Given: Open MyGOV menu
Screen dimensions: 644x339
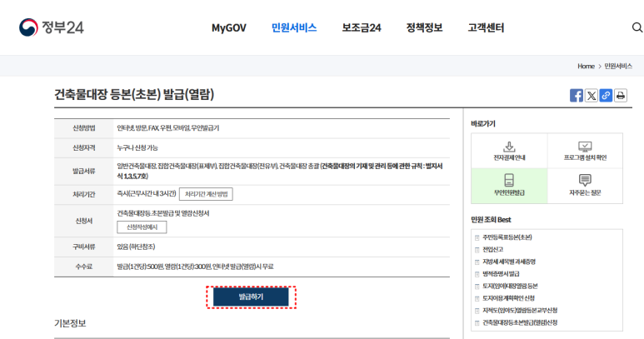Looking at the screenshot, I should click(229, 28).
